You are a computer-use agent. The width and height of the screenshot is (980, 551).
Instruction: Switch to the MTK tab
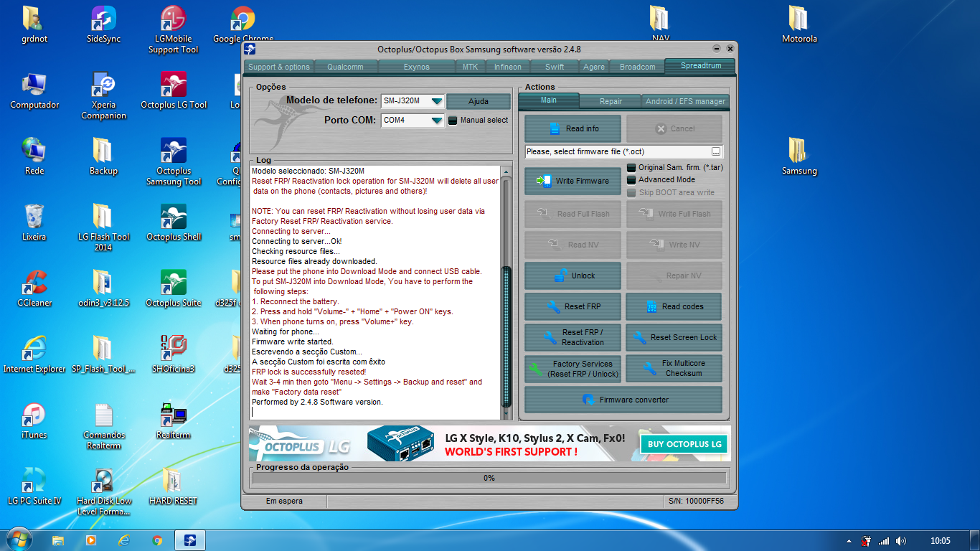pyautogui.click(x=470, y=67)
